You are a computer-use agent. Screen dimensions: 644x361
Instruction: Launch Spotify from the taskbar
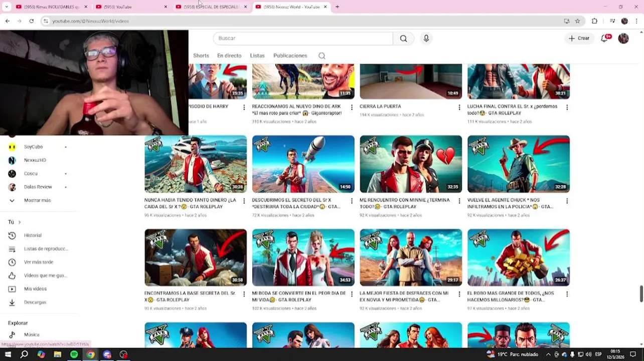74,354
